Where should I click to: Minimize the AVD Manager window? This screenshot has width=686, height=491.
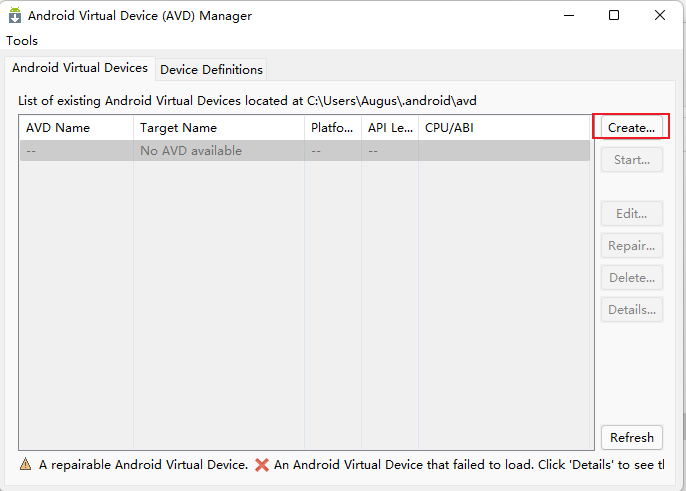pos(569,15)
